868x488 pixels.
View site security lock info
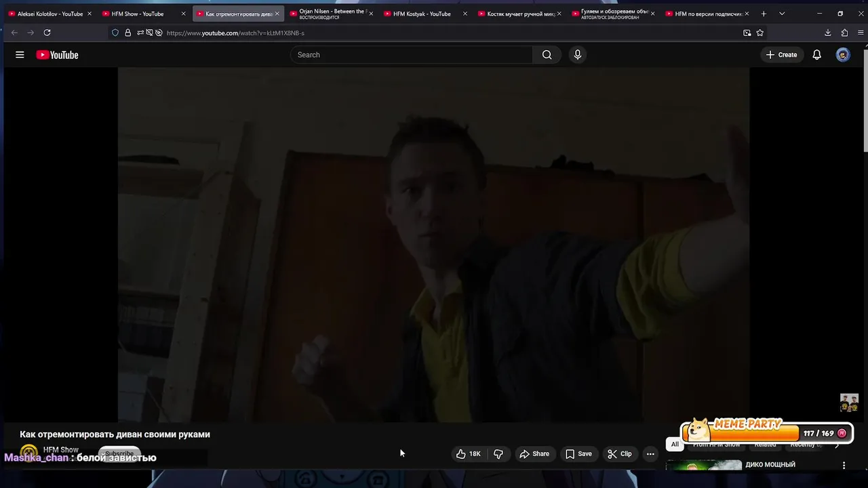point(127,33)
